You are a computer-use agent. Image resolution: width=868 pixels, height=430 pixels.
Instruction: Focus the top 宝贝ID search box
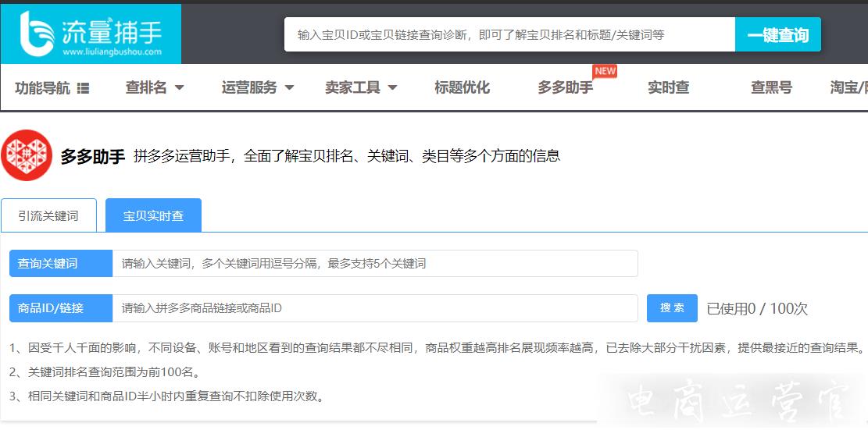pos(510,35)
